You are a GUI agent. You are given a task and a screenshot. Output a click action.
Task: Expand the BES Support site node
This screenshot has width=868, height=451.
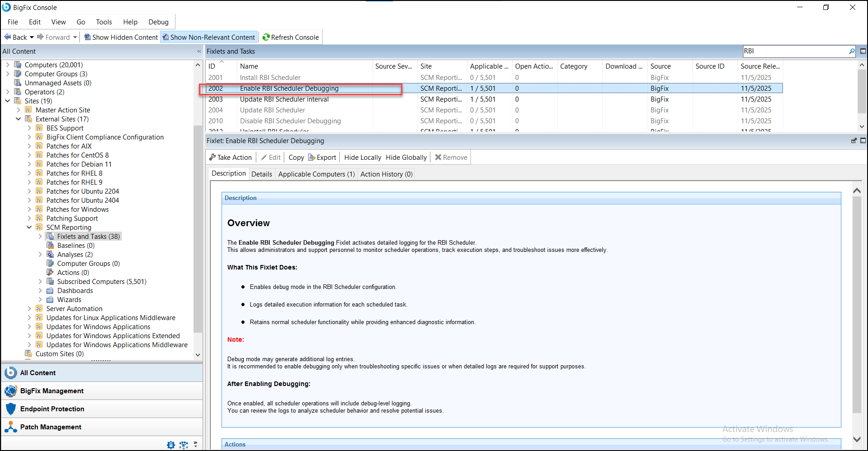30,128
